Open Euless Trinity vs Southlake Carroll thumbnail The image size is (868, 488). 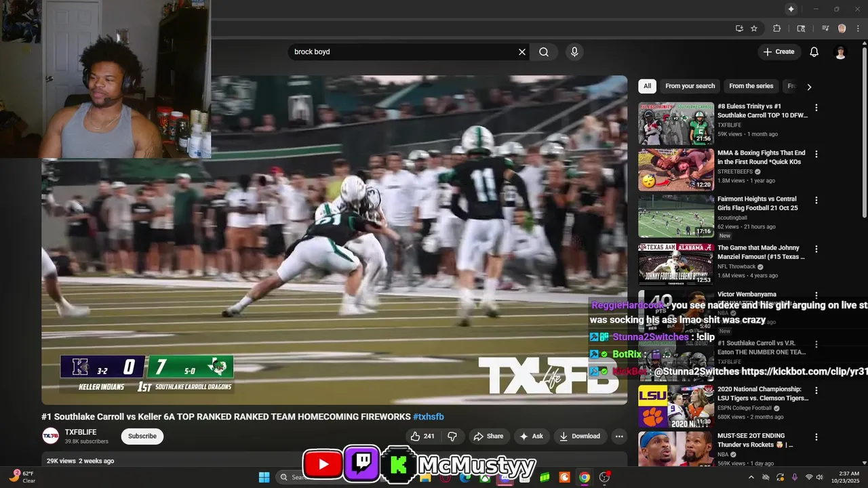click(676, 123)
